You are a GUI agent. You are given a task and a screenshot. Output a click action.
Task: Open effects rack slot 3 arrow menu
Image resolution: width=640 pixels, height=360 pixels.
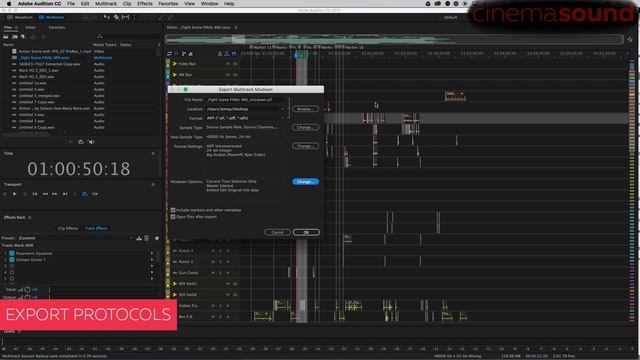(x=152, y=266)
